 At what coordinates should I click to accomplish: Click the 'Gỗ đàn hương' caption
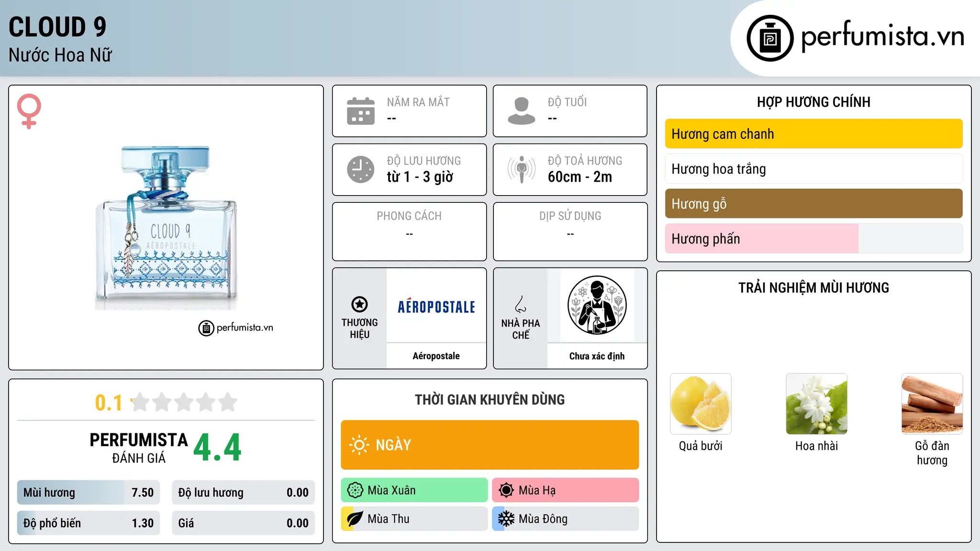point(932,453)
